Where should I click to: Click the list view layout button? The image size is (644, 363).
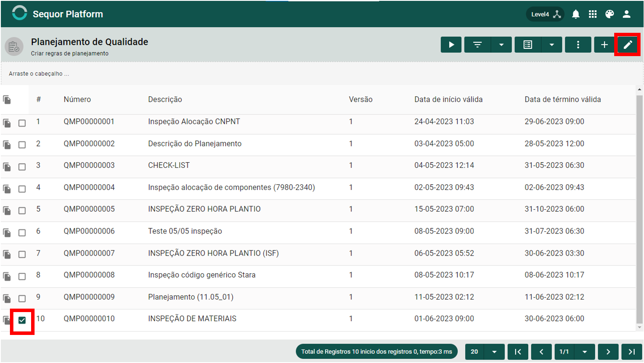528,44
